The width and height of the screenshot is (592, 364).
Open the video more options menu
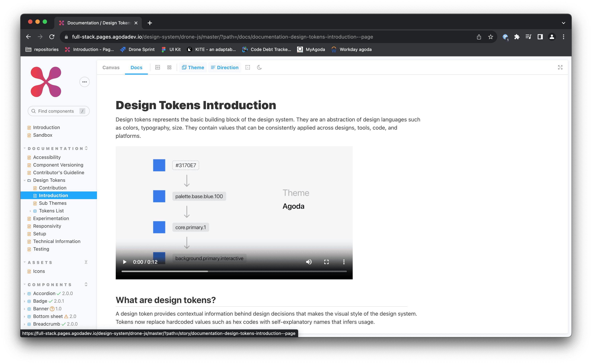[344, 262]
